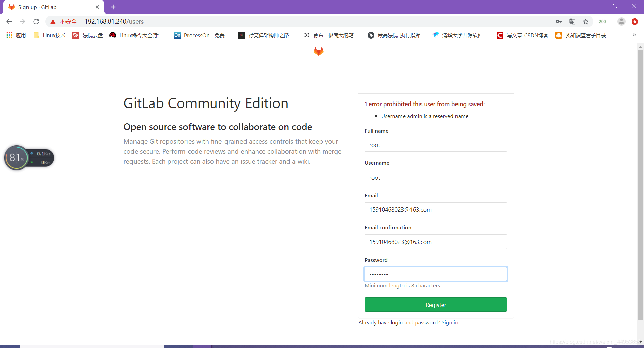
Task: Click the Username input field
Action: coord(436,177)
